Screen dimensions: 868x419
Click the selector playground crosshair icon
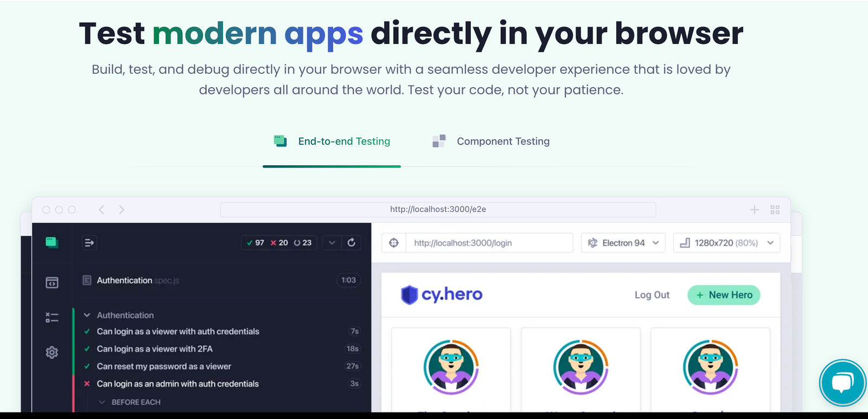(394, 243)
